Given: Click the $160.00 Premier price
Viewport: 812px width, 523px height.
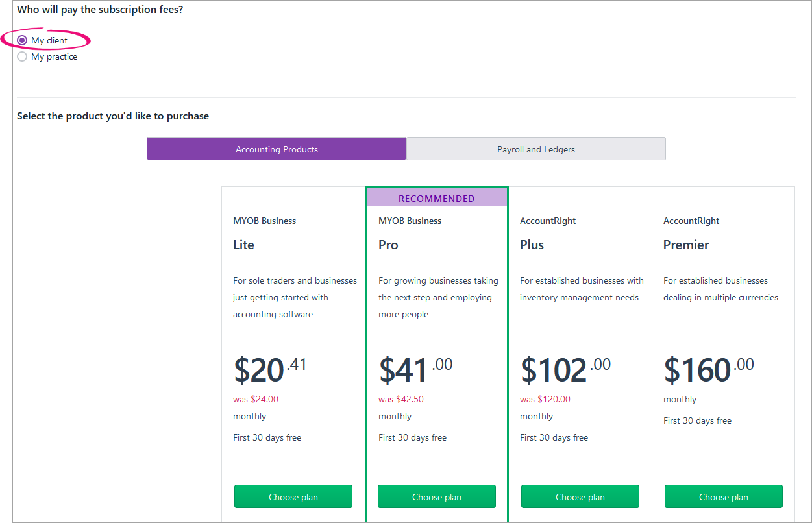Looking at the screenshot, I should click(709, 370).
